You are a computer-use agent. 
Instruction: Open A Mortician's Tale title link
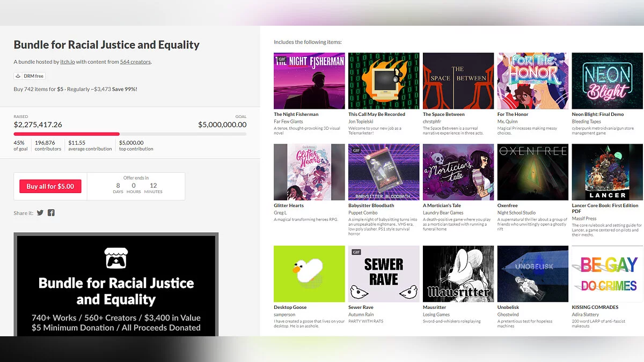click(x=442, y=205)
